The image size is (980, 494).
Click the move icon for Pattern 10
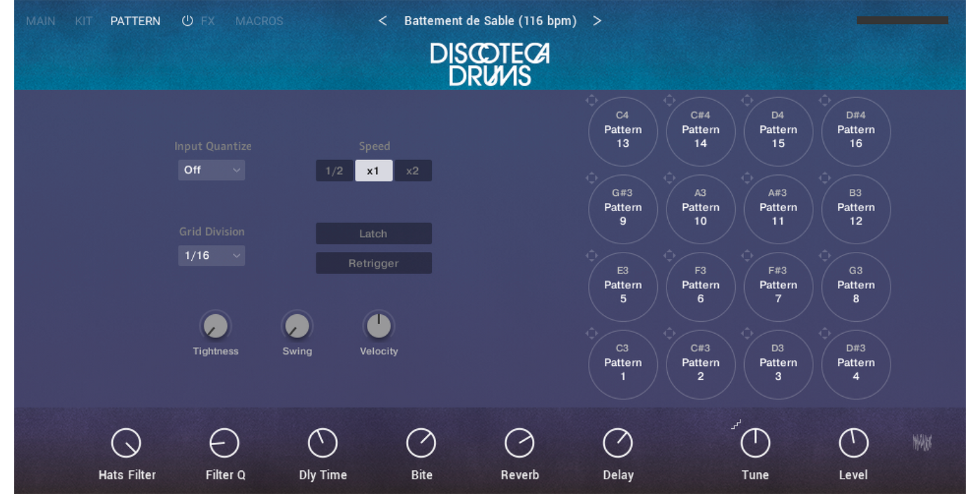click(669, 178)
